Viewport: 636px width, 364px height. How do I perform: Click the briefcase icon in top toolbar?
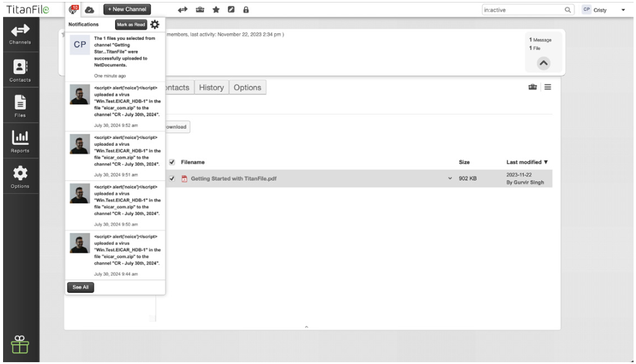(x=200, y=10)
